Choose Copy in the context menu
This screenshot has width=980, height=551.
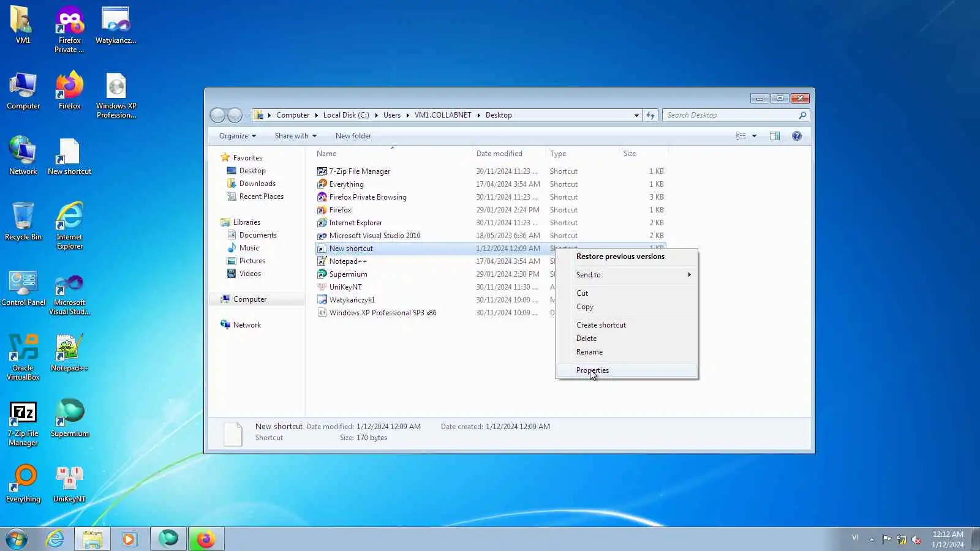click(x=627, y=307)
